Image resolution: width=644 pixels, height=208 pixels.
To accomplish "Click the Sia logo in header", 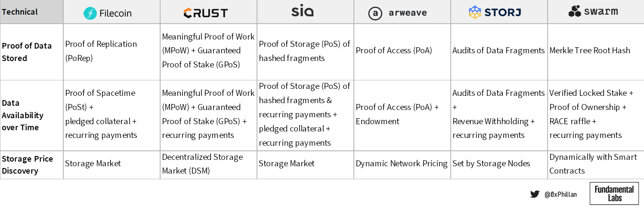I will coord(302,12).
